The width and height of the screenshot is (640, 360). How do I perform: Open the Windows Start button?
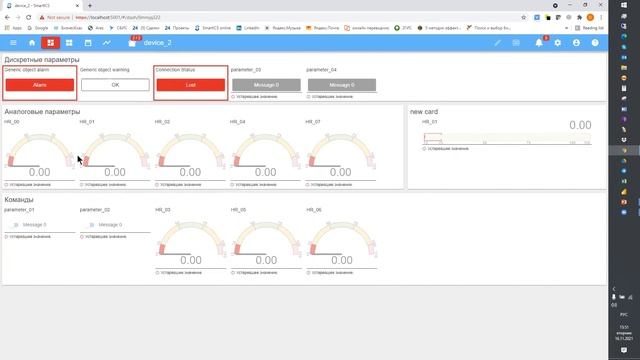(624, 5)
